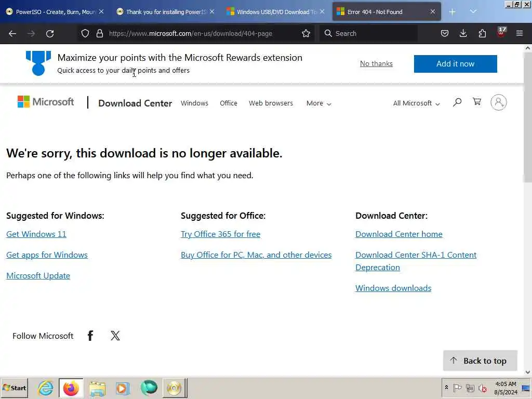Open Try Office 365 for free link
This screenshot has height=399, width=532.
tap(220, 234)
